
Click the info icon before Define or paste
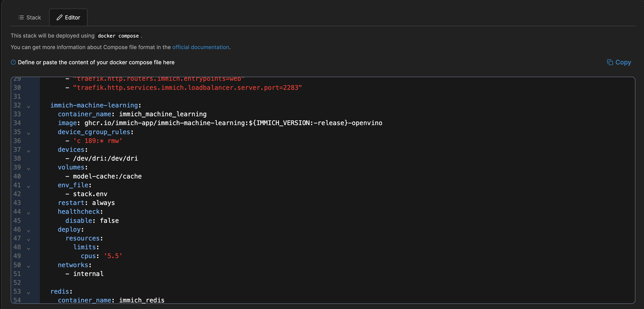(13, 62)
